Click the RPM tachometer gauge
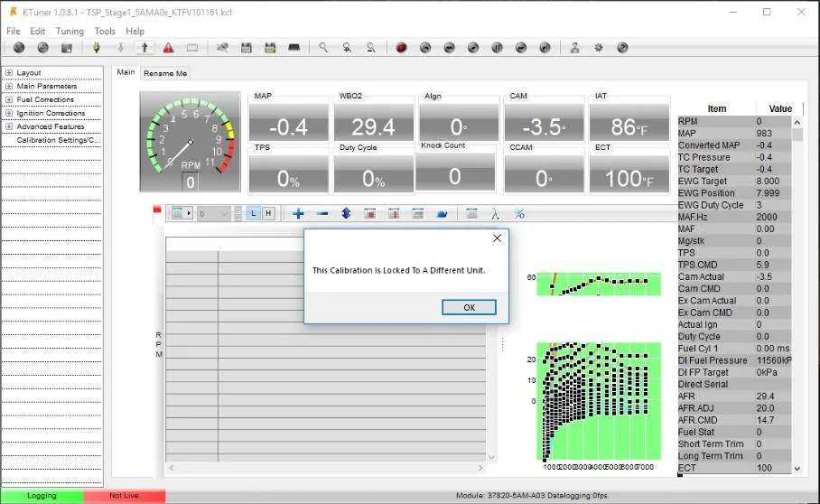 tap(191, 142)
